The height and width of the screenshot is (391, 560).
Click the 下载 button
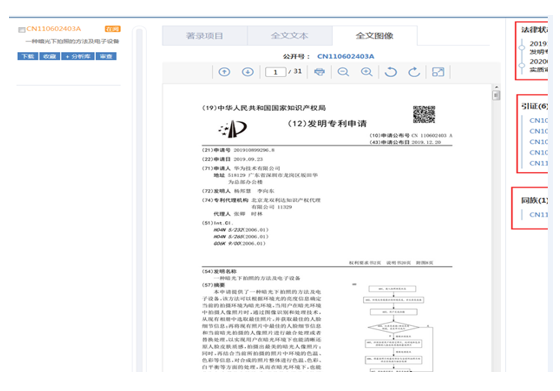[28, 56]
